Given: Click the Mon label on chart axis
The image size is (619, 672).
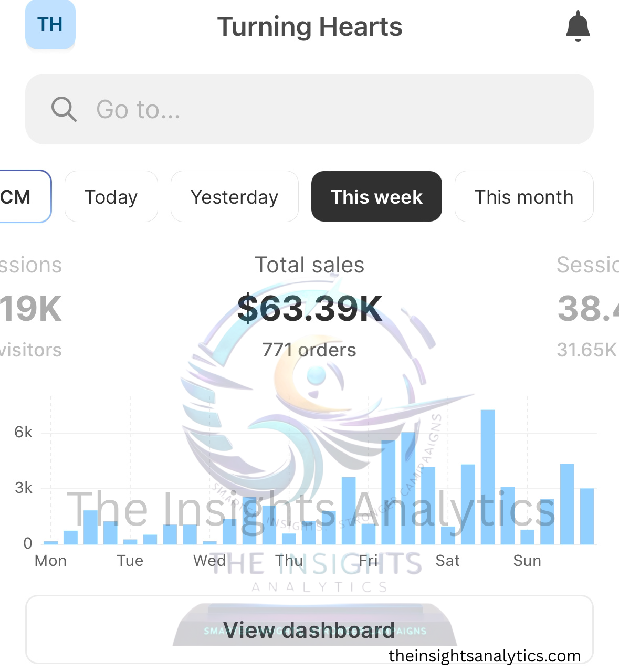Looking at the screenshot, I should click(x=50, y=561).
